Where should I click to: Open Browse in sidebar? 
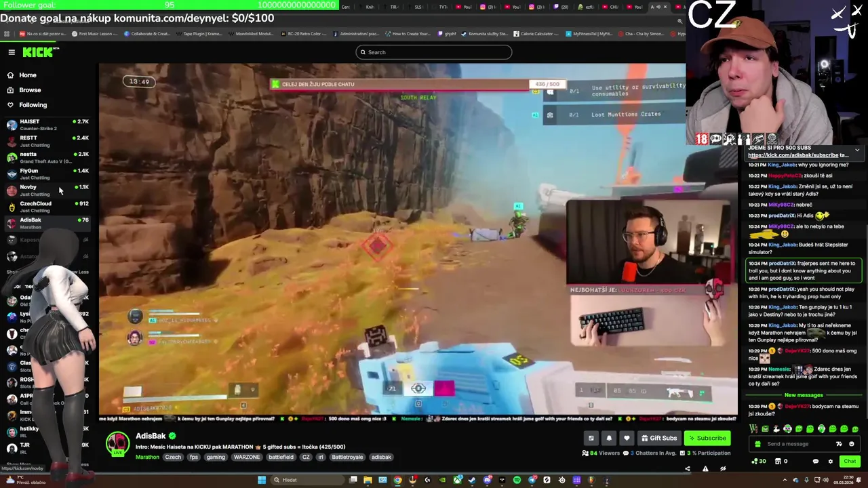30,90
